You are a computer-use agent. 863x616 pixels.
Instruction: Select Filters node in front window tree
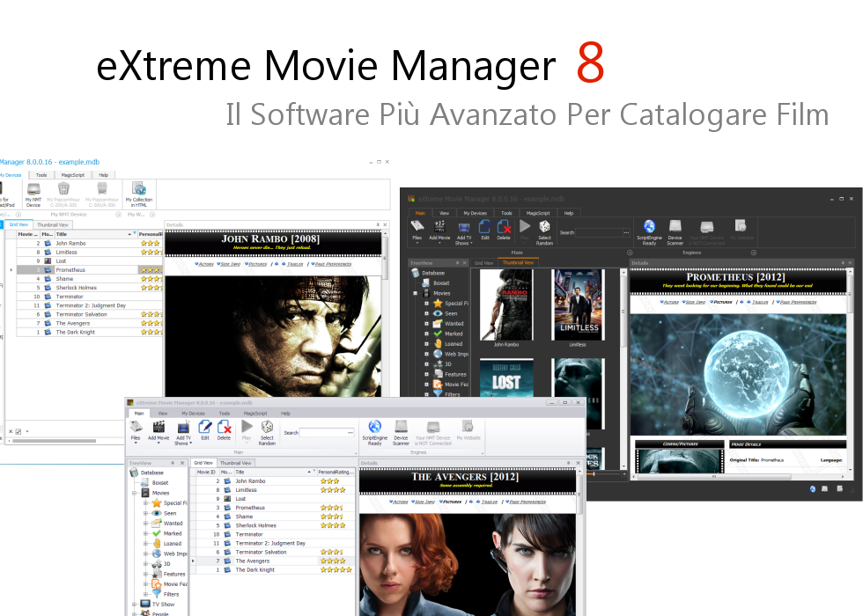[171, 594]
